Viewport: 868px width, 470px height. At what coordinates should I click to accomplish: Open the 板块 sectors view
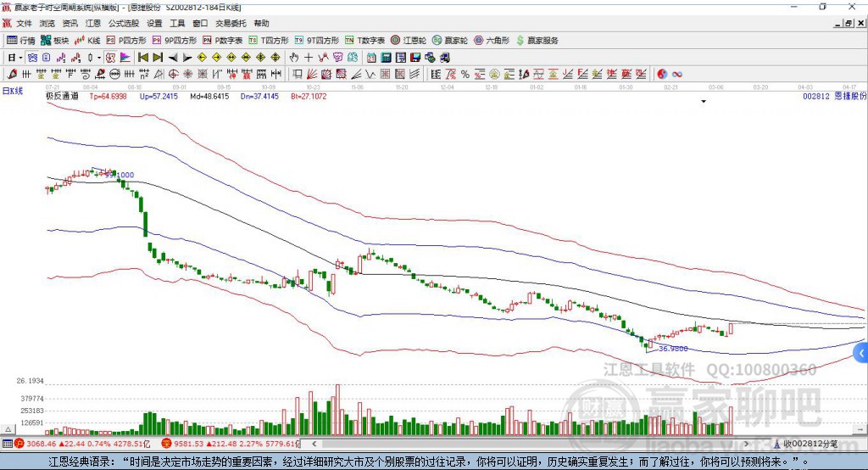click(x=55, y=41)
